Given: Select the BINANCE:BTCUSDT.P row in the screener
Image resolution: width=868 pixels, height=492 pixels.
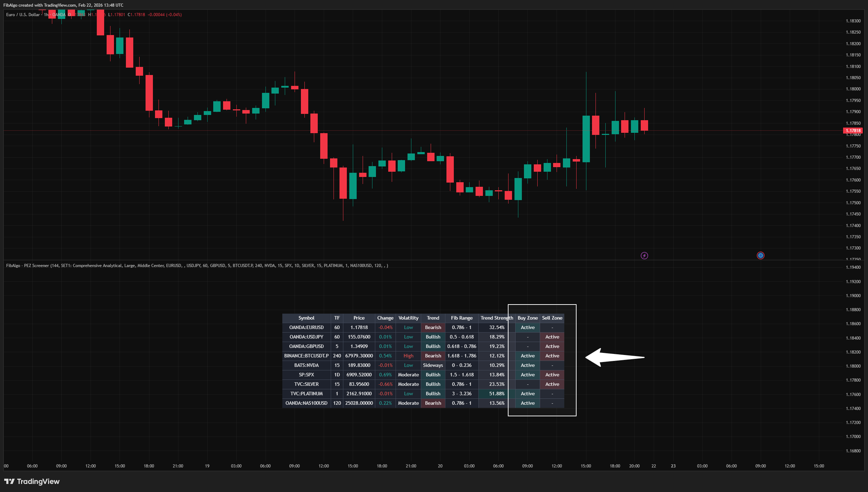Looking at the screenshot, I should 306,356.
